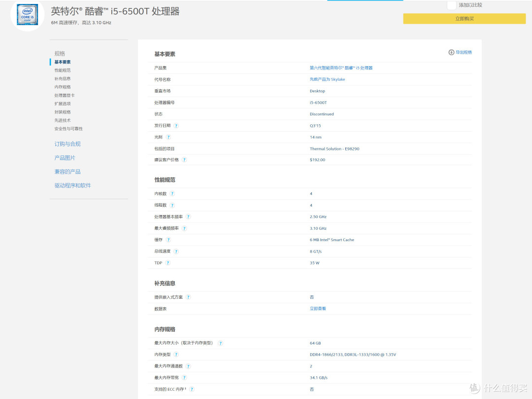The height and width of the screenshot is (399, 532).
Task: Select 规格 in the sidebar
Action: click(x=60, y=53)
